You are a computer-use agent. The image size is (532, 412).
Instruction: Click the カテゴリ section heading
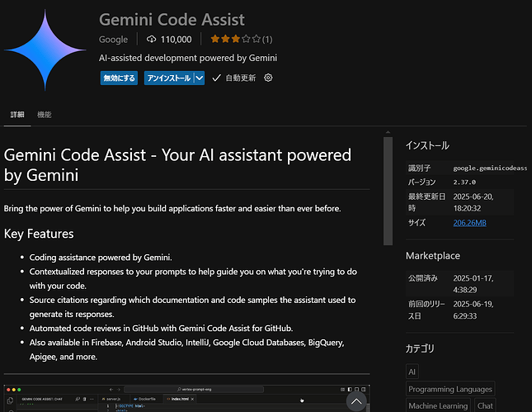tap(420, 348)
